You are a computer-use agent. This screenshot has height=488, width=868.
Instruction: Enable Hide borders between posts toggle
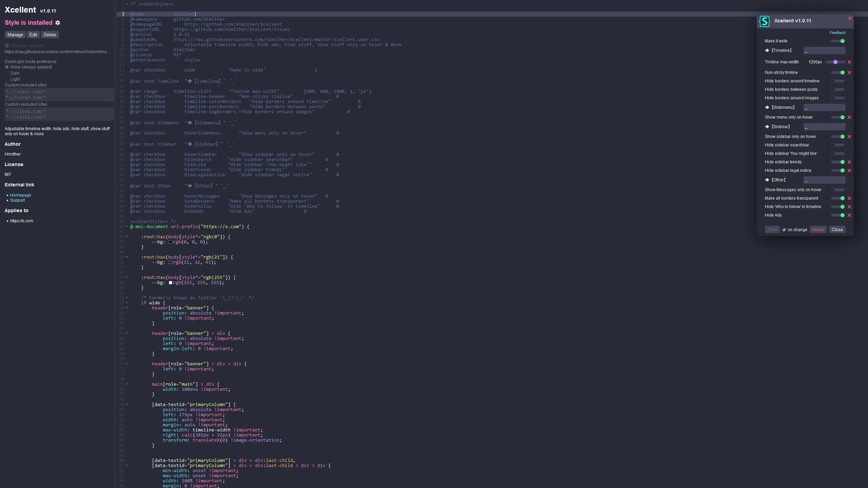click(838, 89)
